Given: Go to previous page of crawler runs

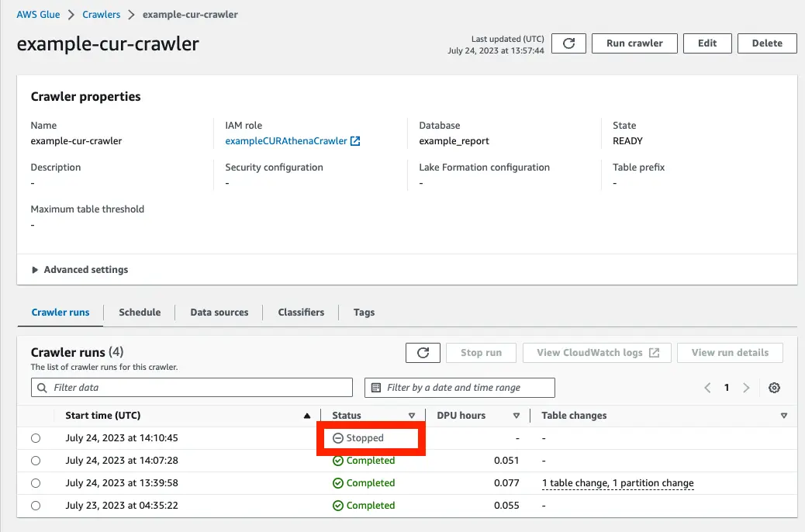Looking at the screenshot, I should (707, 388).
